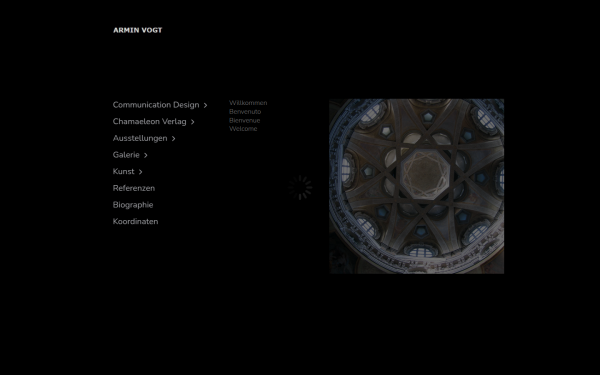Go to the Biographie page
Viewport: 600px width, 375px height.
pyautogui.click(x=133, y=205)
